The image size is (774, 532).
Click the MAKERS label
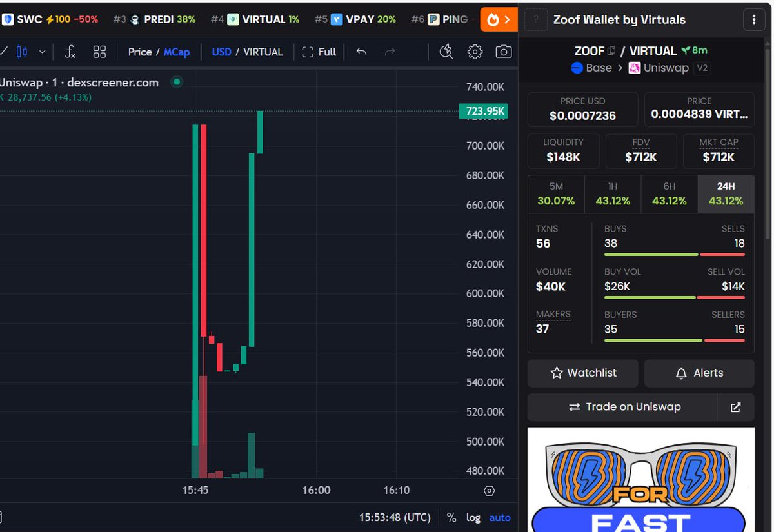(x=553, y=314)
